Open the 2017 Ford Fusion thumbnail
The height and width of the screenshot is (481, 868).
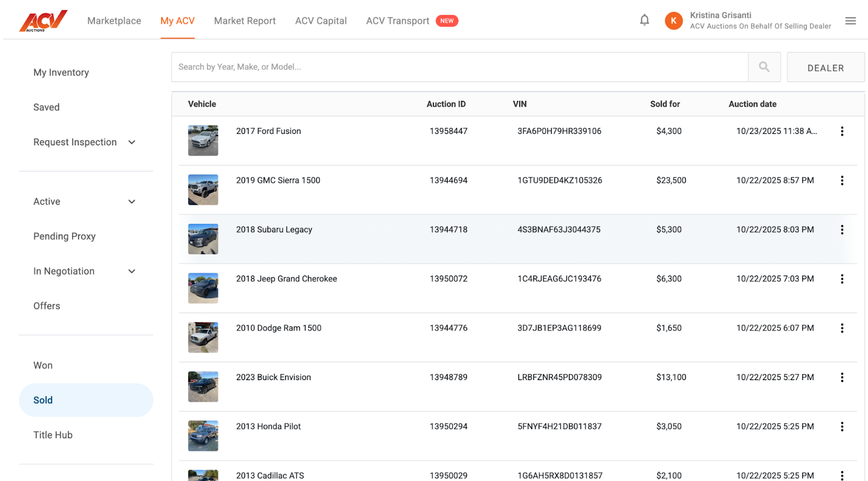203,140
